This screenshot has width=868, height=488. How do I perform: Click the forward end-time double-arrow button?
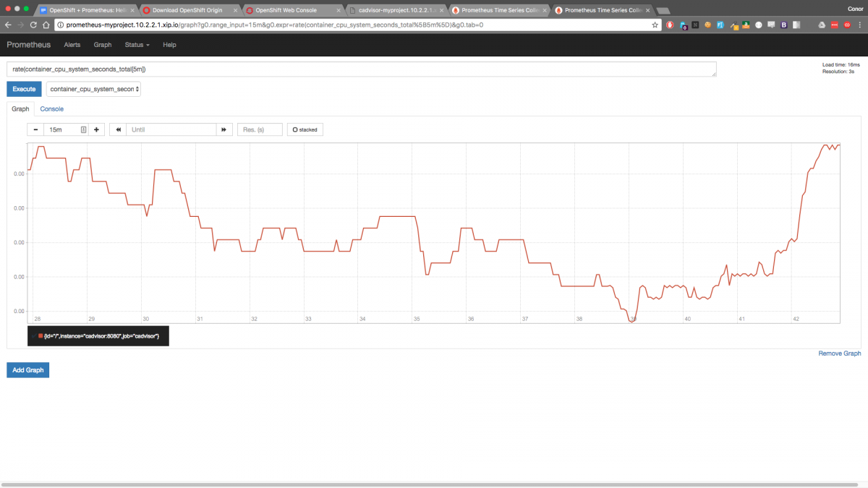pyautogui.click(x=224, y=129)
